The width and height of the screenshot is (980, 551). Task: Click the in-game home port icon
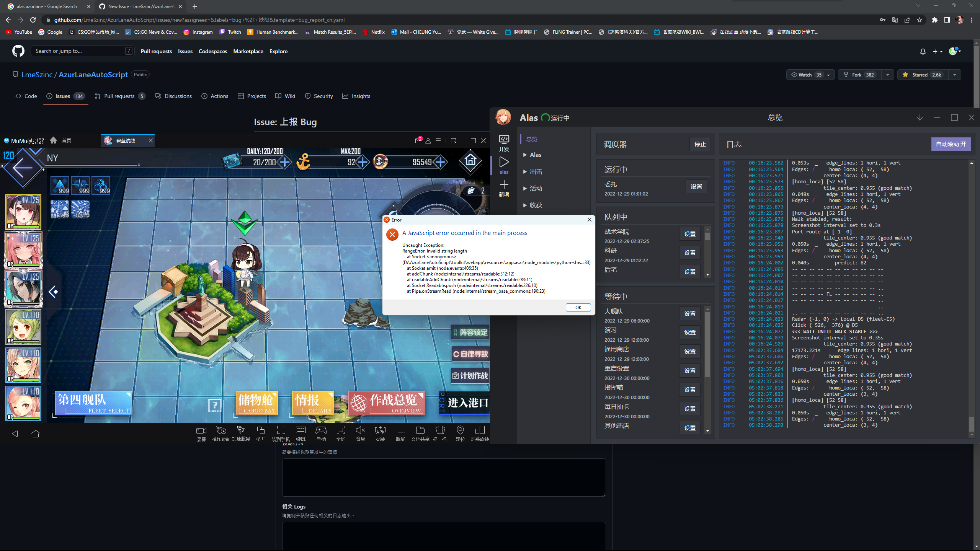470,161
